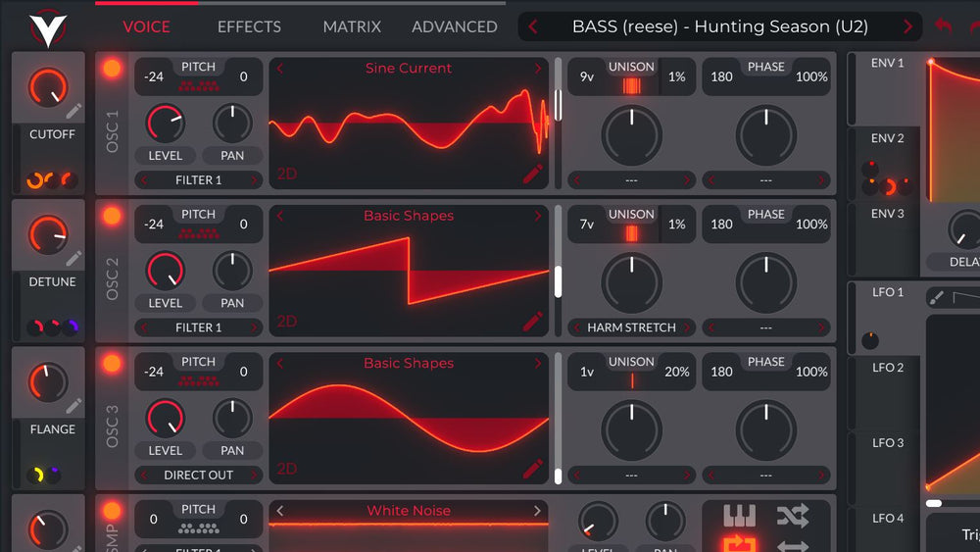
Task: Switch to the ADVANCED tab
Action: tap(455, 26)
